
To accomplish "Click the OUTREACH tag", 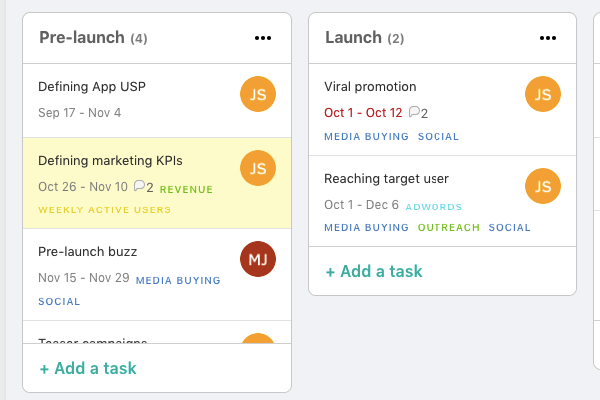I will pos(449,227).
